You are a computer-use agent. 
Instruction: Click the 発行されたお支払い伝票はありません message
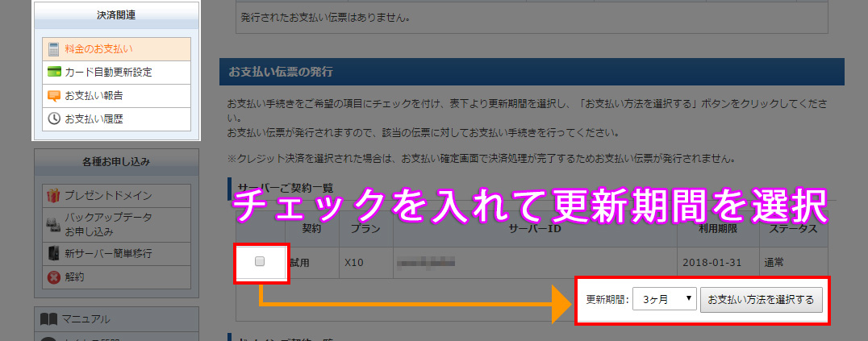point(326,18)
